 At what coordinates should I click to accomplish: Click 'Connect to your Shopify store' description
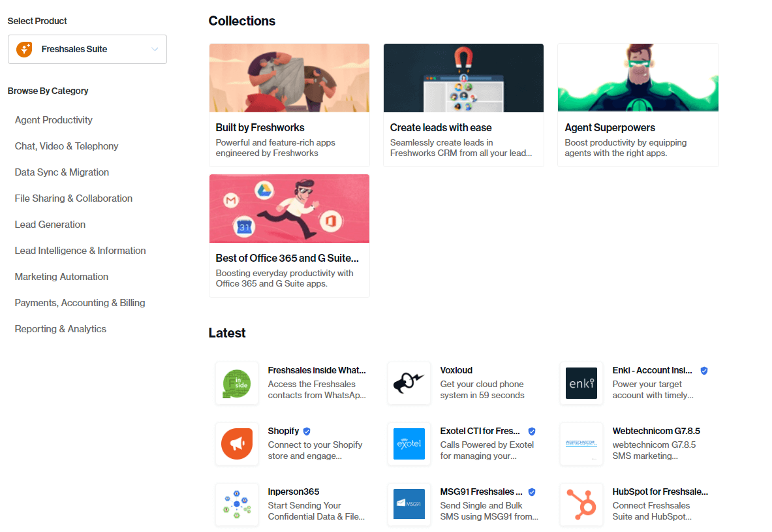point(315,450)
